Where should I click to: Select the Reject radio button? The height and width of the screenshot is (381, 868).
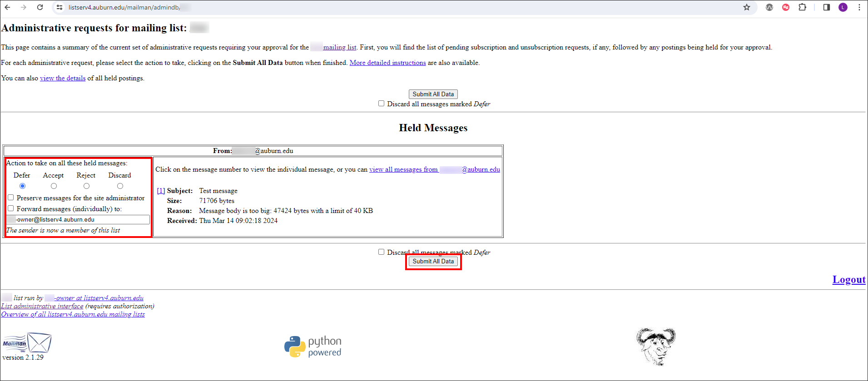click(x=86, y=186)
